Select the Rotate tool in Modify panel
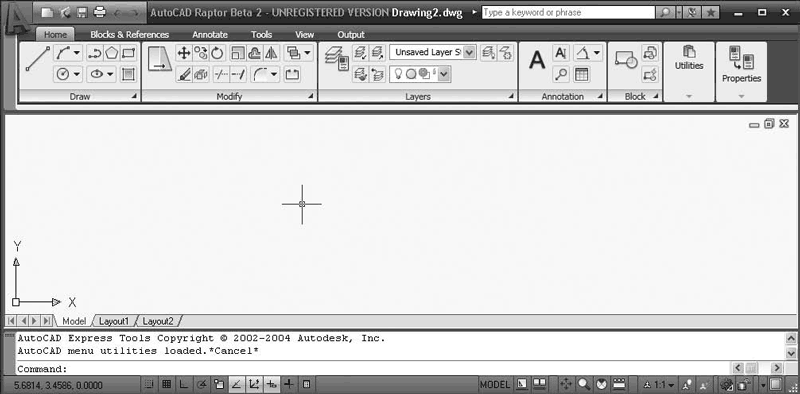The height and width of the screenshot is (394, 800). coord(218,53)
